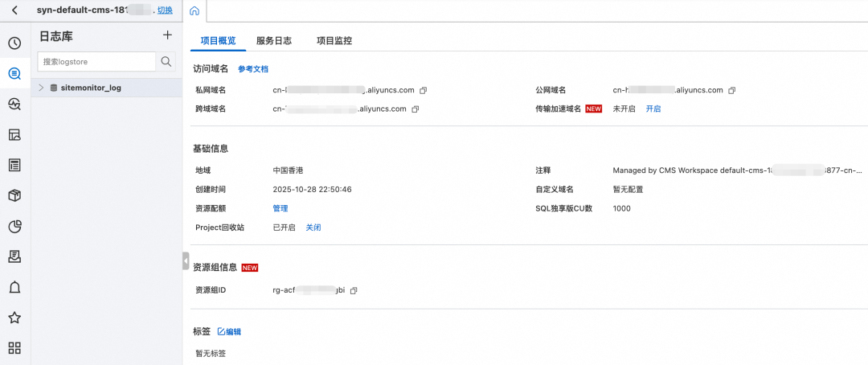Open the chart analysis sidebar icon
Screen dimensions: 868x365
pyautogui.click(x=15, y=104)
